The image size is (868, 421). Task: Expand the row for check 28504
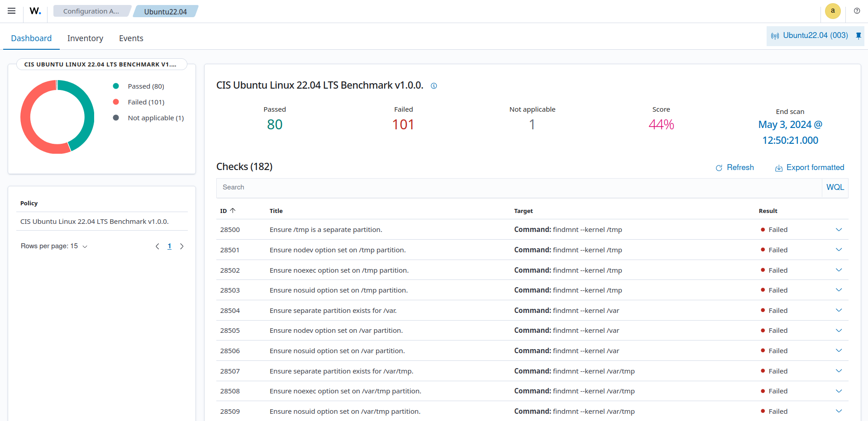click(839, 310)
